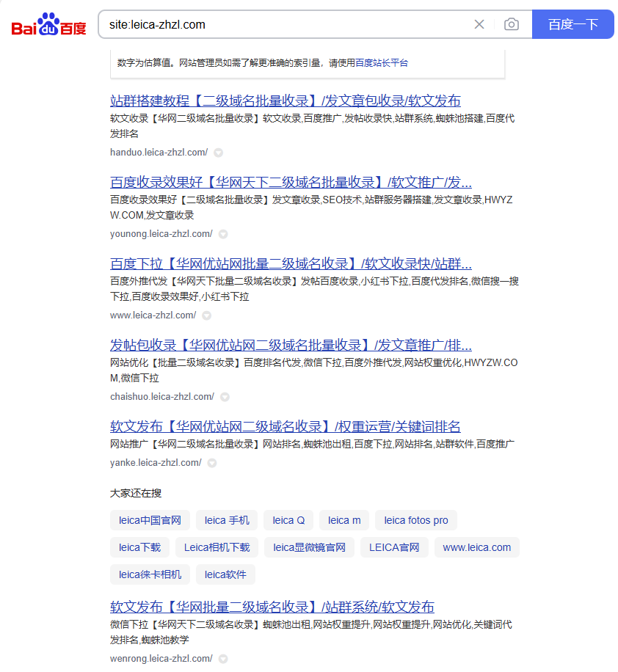Open result 软文发布【华网批量二级域名收录】 link

tap(272, 607)
